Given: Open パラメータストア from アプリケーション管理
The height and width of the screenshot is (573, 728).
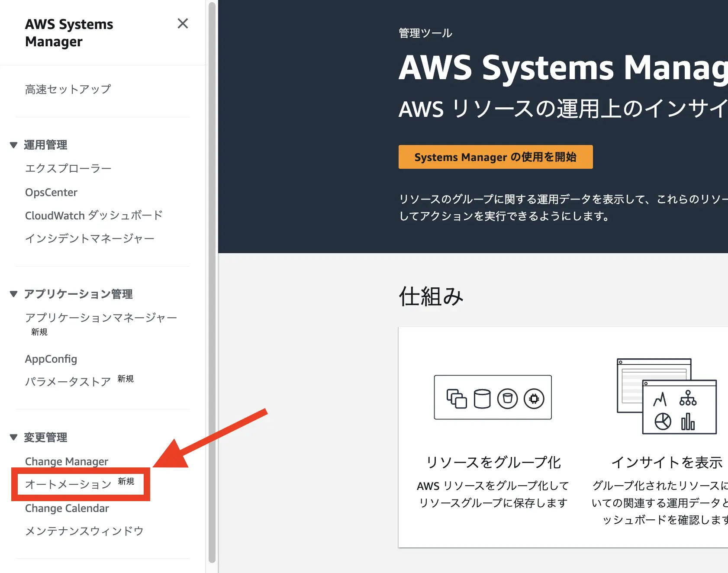Looking at the screenshot, I should (x=68, y=381).
